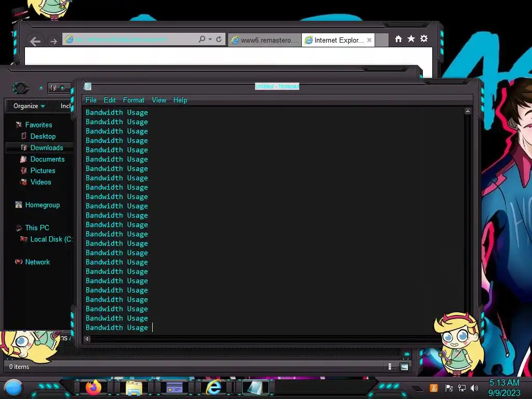
Task: Refresh the page in Internet Explorer
Action: [x=219, y=39]
